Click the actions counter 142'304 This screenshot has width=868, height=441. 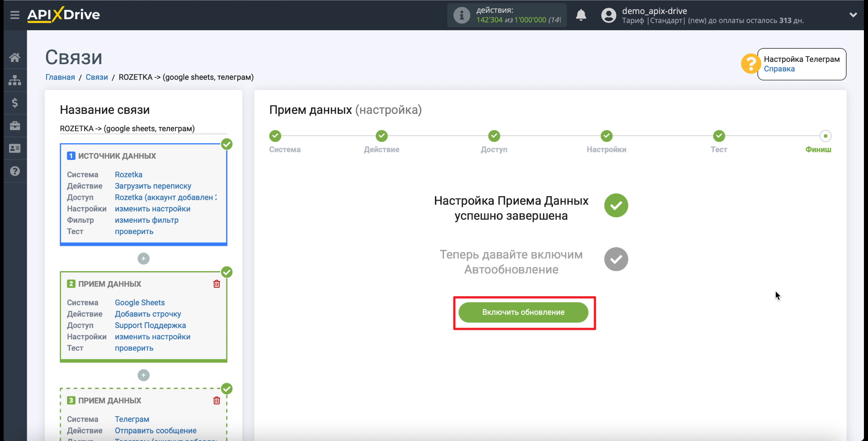point(489,20)
